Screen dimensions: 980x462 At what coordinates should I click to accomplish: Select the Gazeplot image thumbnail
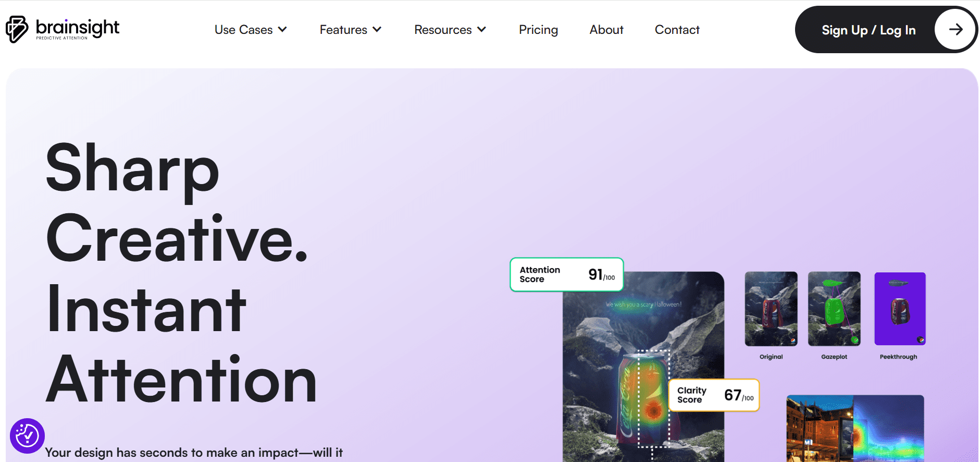click(834, 309)
